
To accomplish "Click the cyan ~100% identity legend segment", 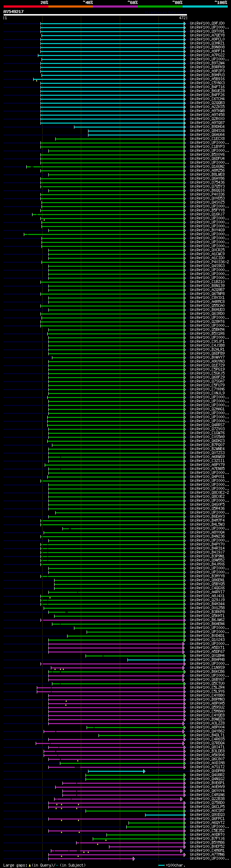I will (205, 7).
